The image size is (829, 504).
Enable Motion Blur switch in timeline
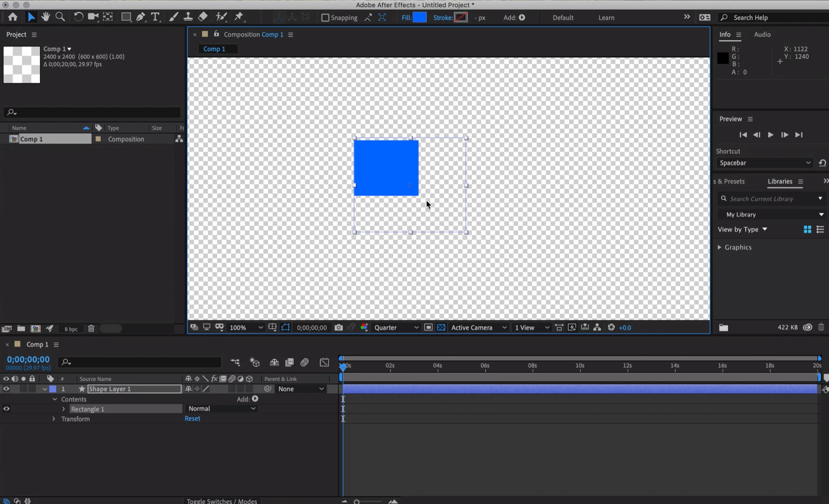point(305,363)
